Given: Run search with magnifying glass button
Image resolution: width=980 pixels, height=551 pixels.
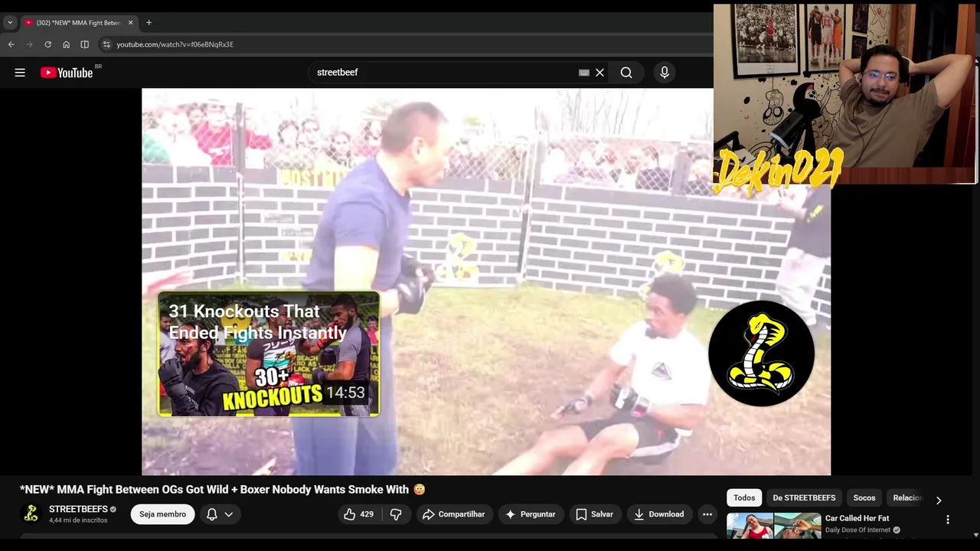Looking at the screenshot, I should coord(626,73).
